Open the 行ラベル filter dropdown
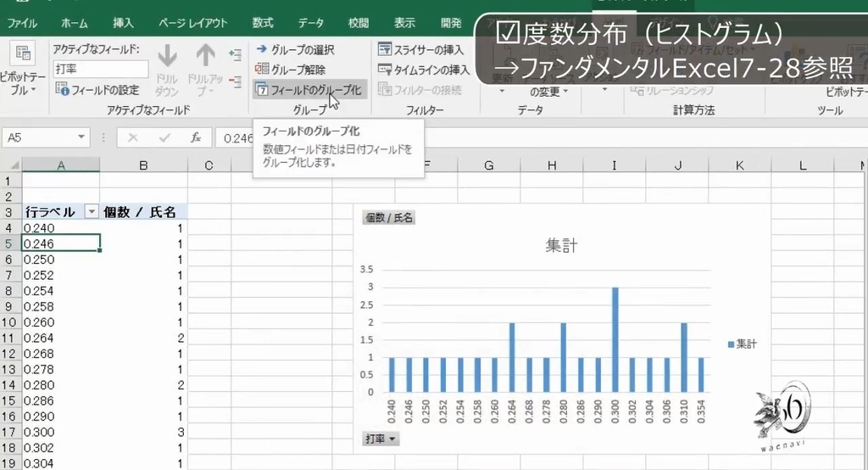868x470 pixels. 92,212
